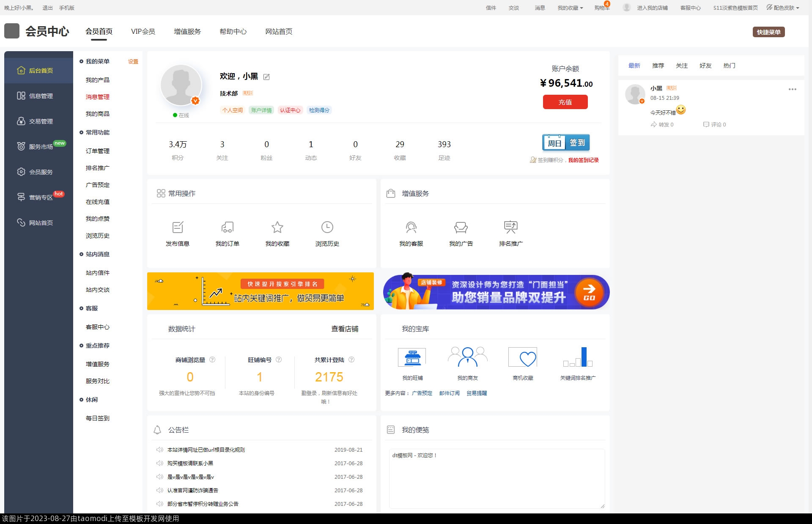Viewport: 812px width, 524px height.
Task: Click the red 充值 recharge button
Action: 565,102
